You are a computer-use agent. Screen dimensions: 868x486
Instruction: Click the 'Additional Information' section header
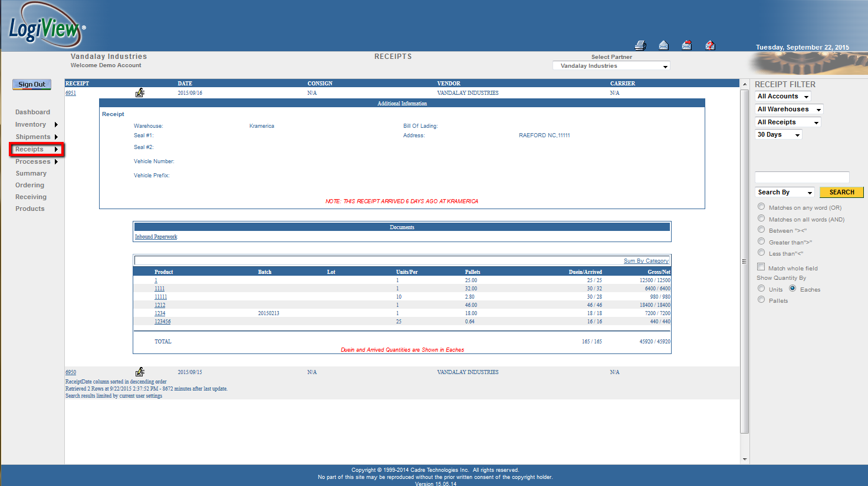[x=402, y=104]
